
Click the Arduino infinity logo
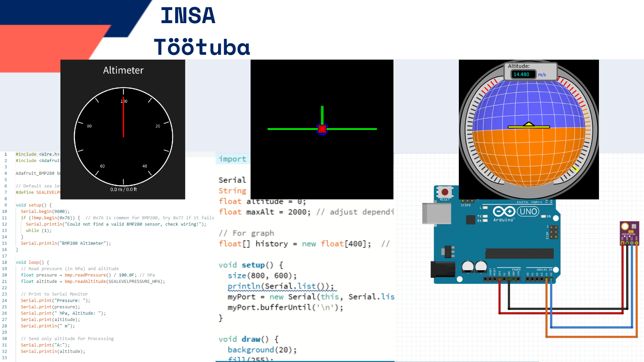pyautogui.click(x=504, y=211)
